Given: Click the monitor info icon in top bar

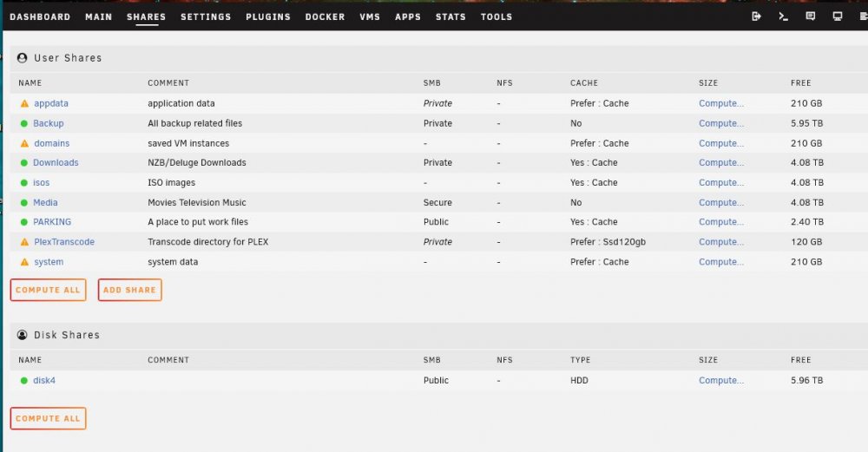Looking at the screenshot, I should pyautogui.click(x=838, y=16).
